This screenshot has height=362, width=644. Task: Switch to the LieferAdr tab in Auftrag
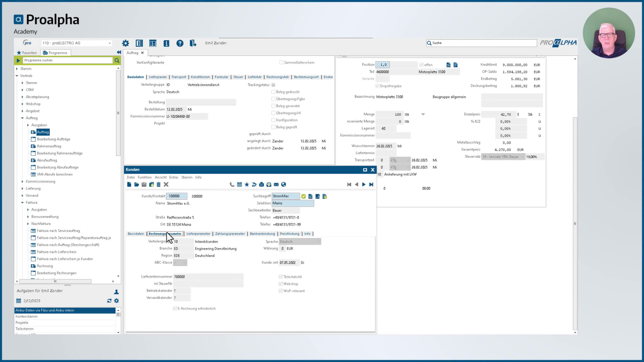(x=255, y=77)
